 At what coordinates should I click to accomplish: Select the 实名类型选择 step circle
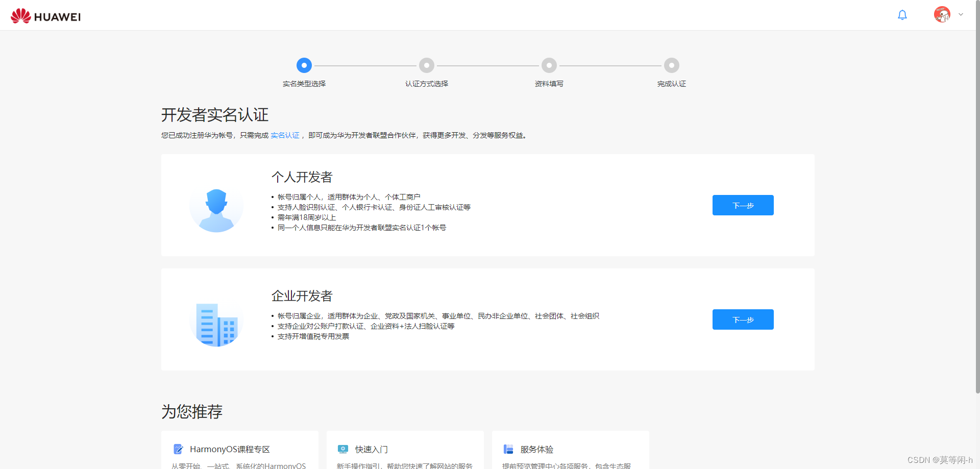point(304,65)
